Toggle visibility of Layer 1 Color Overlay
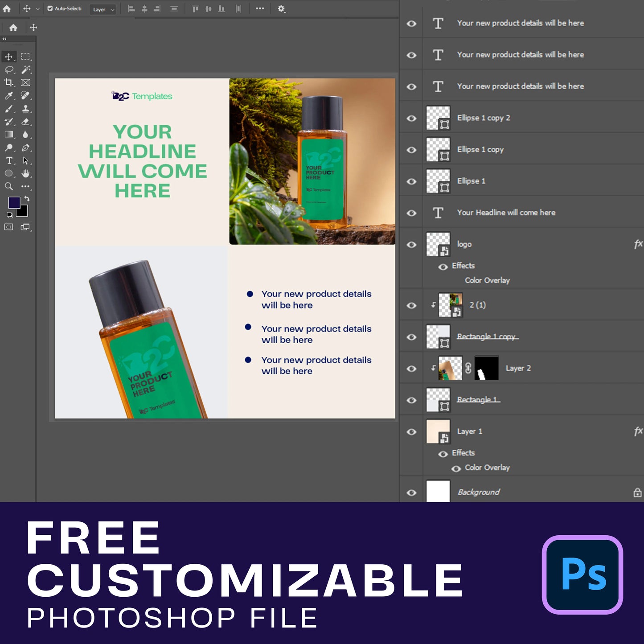Screen dimensions: 644x644 (456, 468)
